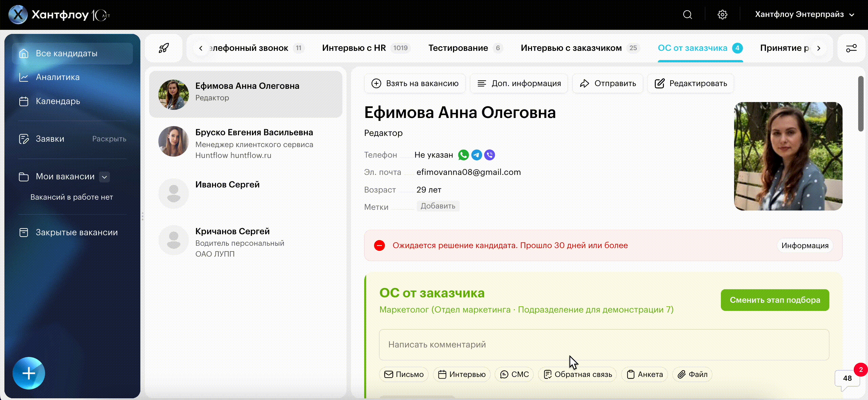Expand Заявки with the Раскрыть link
Screen dimensions: 868x400
109,139
